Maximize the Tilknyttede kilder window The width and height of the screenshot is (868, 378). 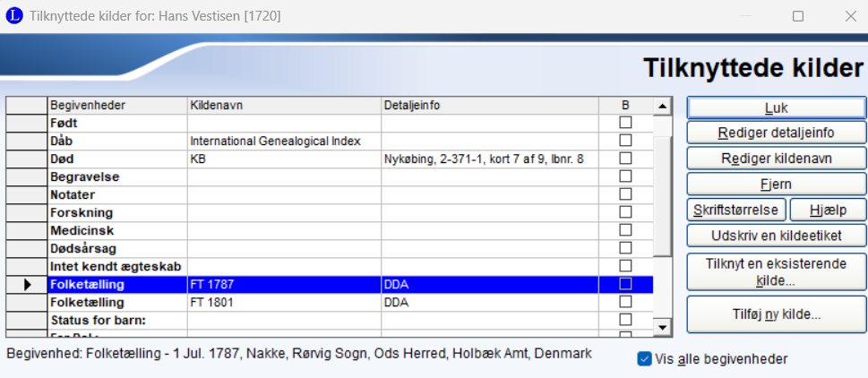[797, 16]
